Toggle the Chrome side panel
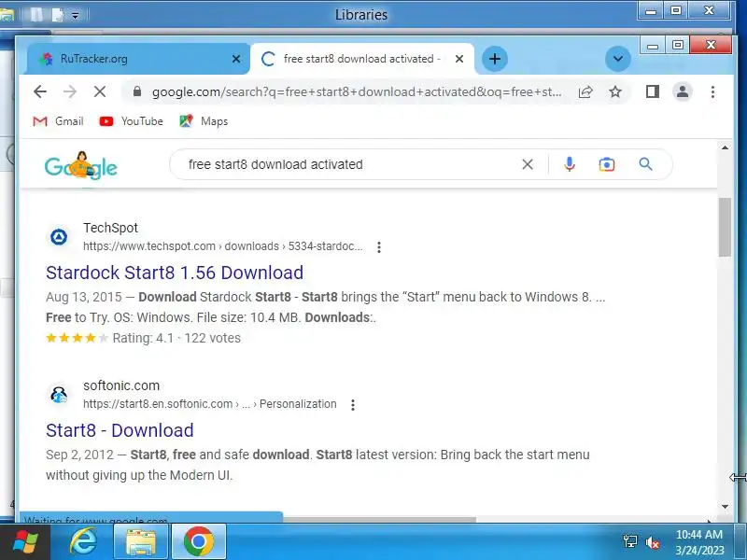Screen dimensions: 747x560 point(652,91)
